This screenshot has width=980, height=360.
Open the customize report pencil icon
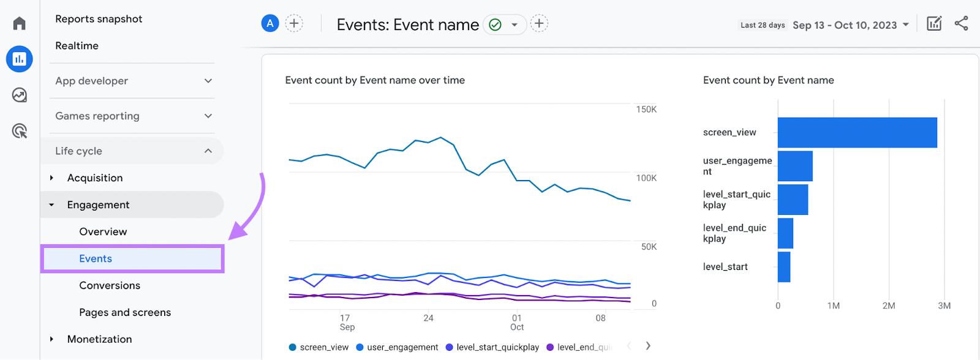point(934,24)
